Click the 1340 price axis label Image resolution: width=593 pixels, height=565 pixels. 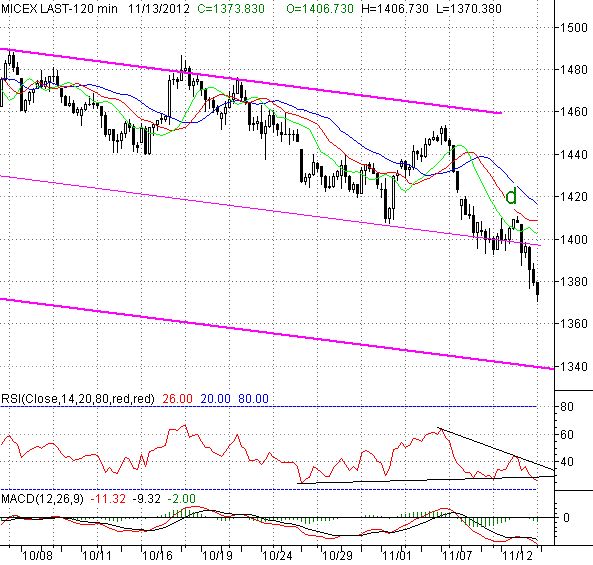click(574, 366)
